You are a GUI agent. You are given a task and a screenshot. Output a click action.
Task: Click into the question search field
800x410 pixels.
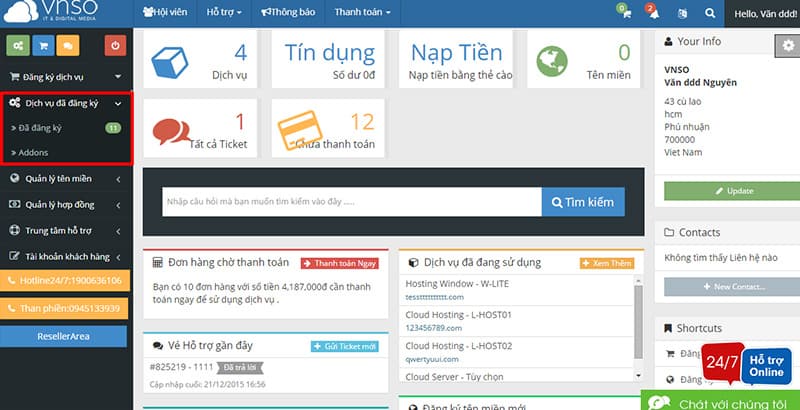pyautogui.click(x=352, y=202)
